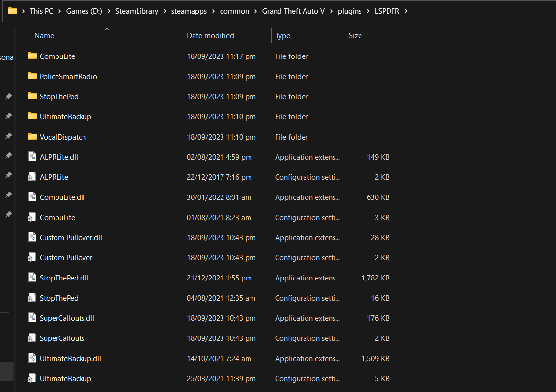The image size is (556, 392).
Task: Open the CompuLite folder icon
Action: point(32,56)
